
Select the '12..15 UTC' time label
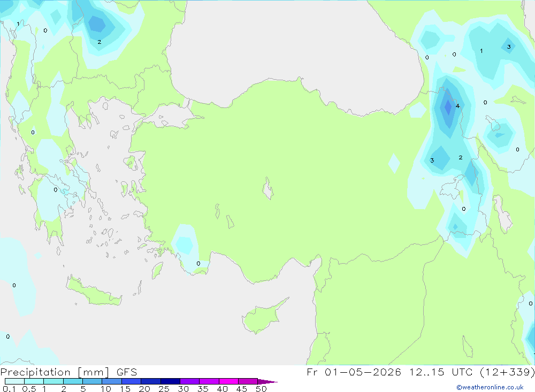pos(441,372)
